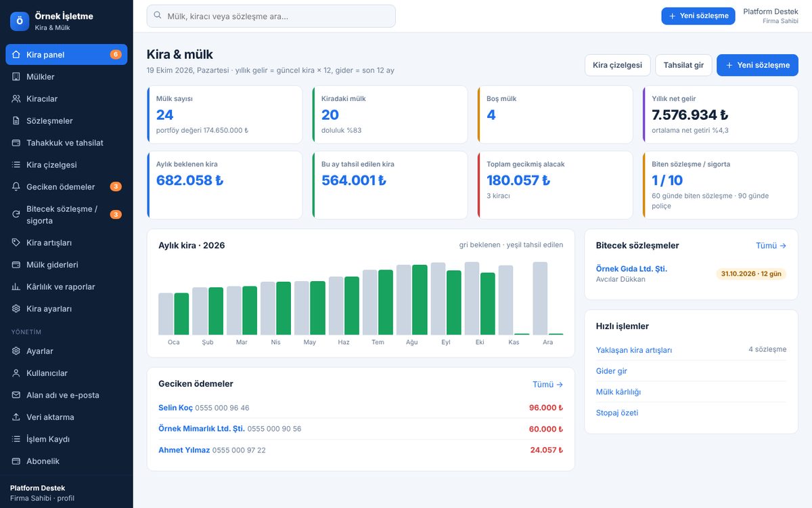Click the Kiracılar people icon

point(16,99)
